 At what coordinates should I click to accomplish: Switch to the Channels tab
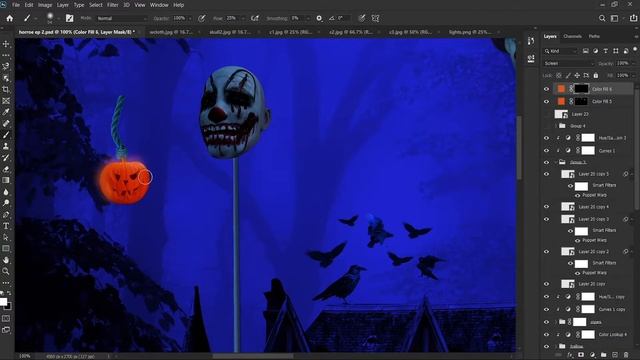[572, 36]
